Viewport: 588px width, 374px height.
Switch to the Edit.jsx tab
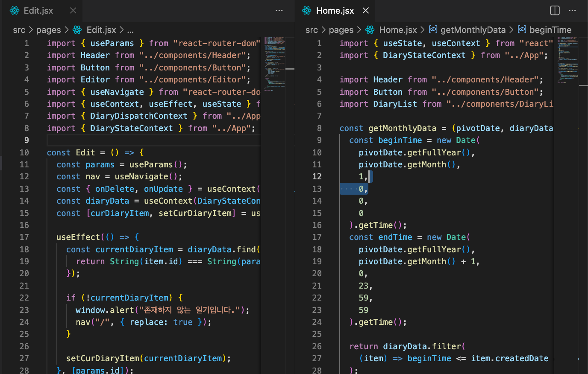pos(38,11)
